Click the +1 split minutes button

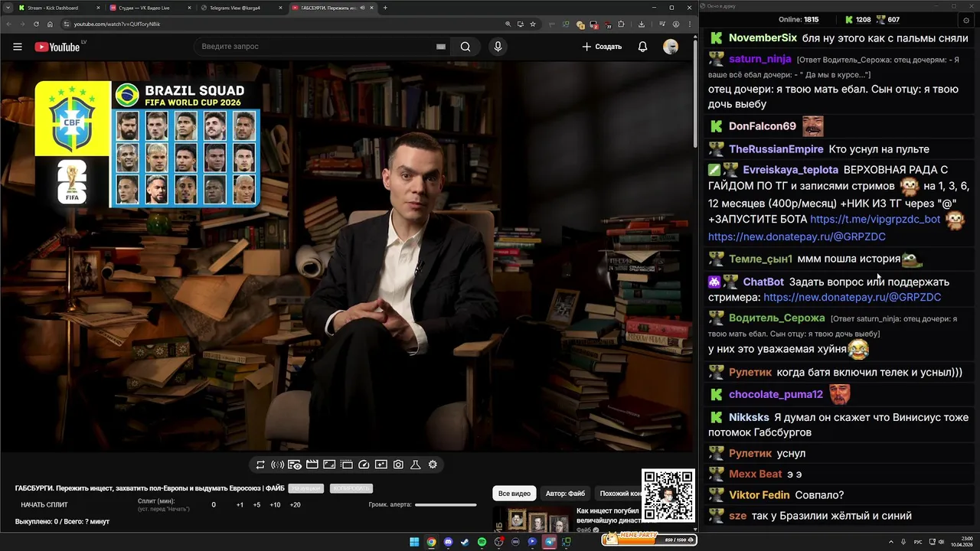coord(240,504)
